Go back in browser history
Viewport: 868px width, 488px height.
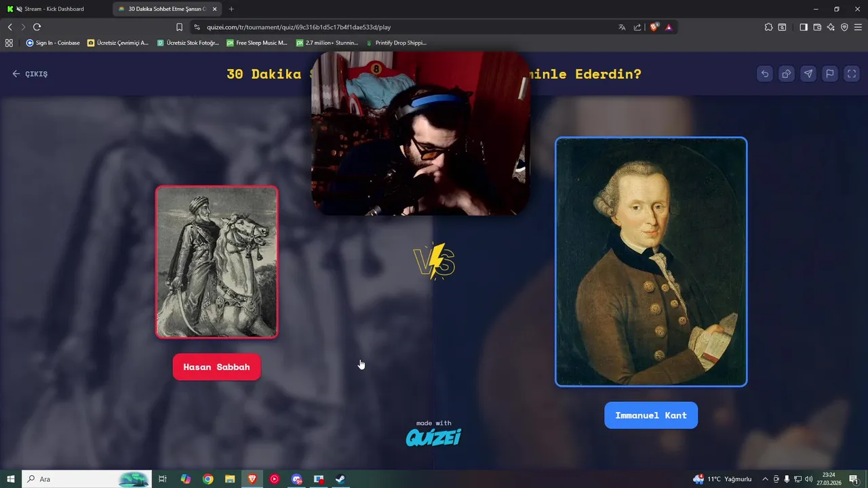click(9, 27)
